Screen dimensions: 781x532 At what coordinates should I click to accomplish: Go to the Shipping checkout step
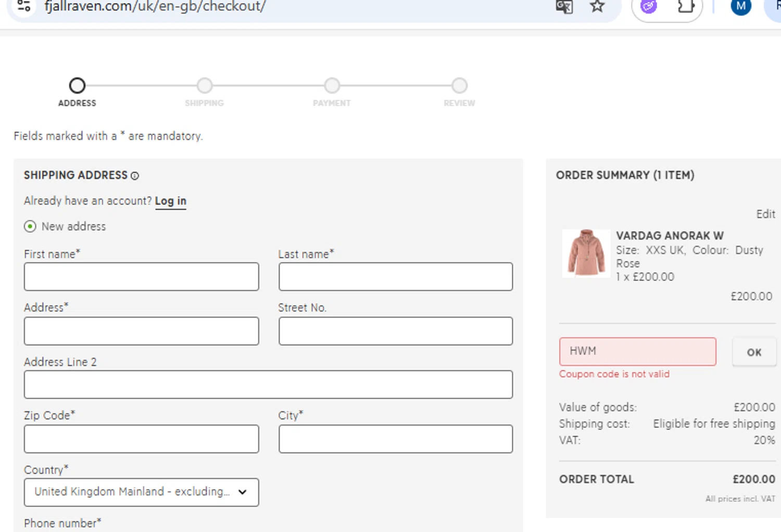pos(205,85)
